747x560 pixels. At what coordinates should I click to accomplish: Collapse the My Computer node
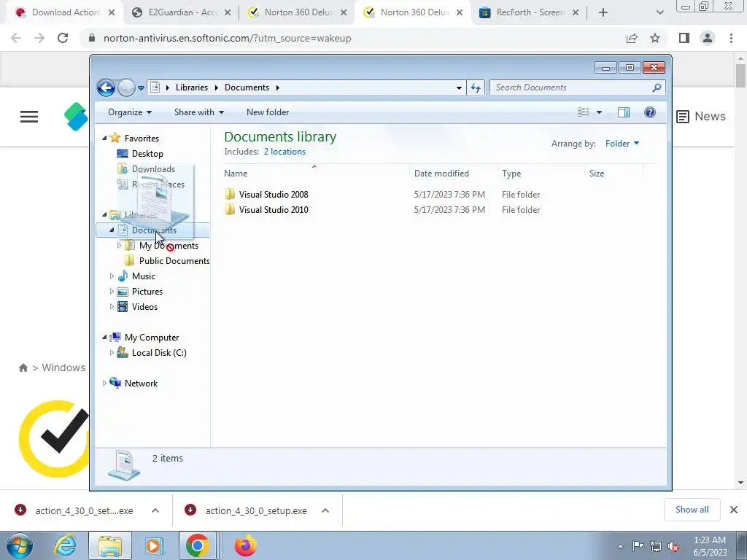tap(104, 337)
